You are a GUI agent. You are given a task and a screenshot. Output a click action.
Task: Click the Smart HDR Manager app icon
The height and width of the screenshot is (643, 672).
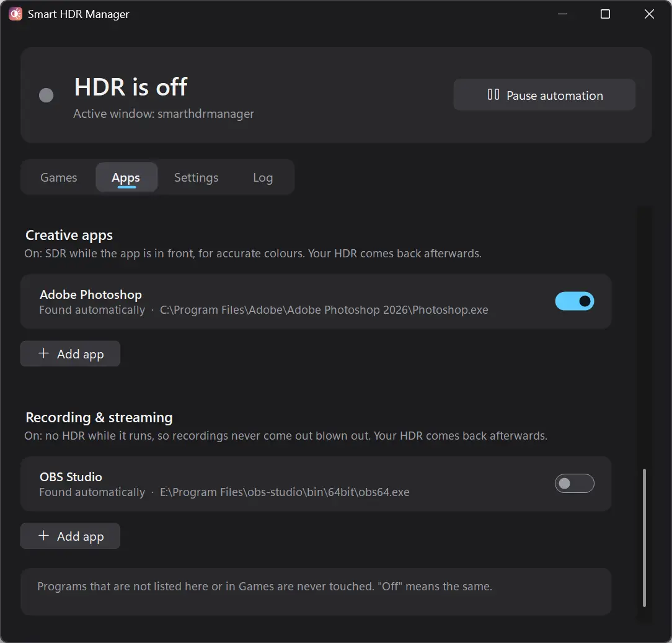point(15,14)
